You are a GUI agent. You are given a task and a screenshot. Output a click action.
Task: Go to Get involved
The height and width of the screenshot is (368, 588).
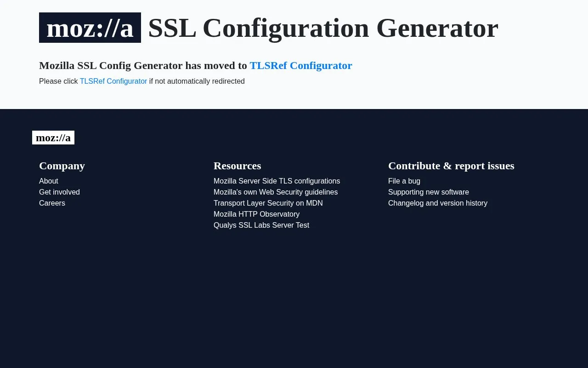[59, 192]
